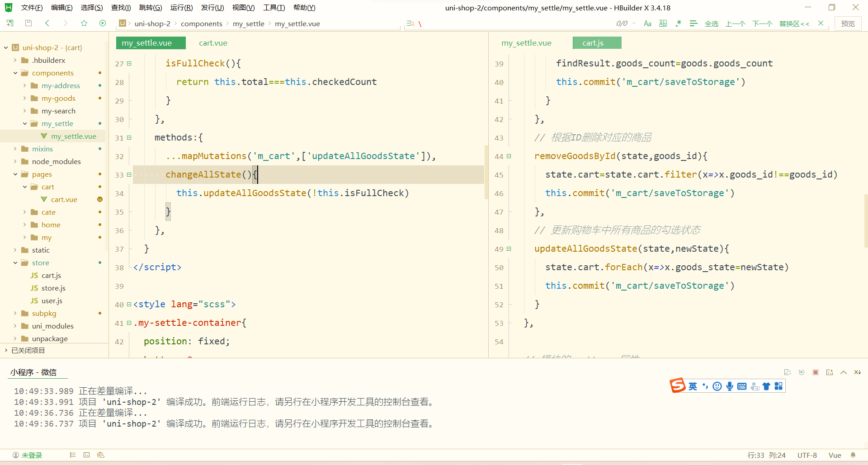
Task: Toggle search in selection lines icon
Action: click(x=693, y=23)
